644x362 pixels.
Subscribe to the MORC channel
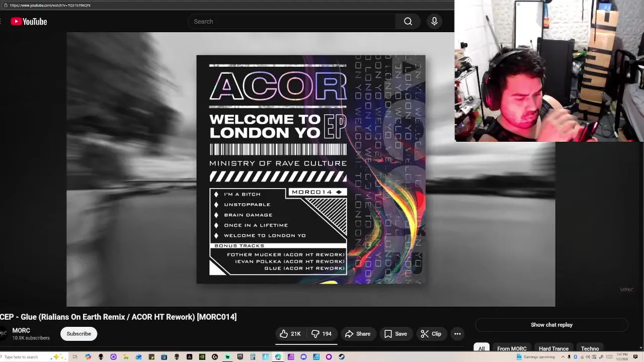point(79,334)
